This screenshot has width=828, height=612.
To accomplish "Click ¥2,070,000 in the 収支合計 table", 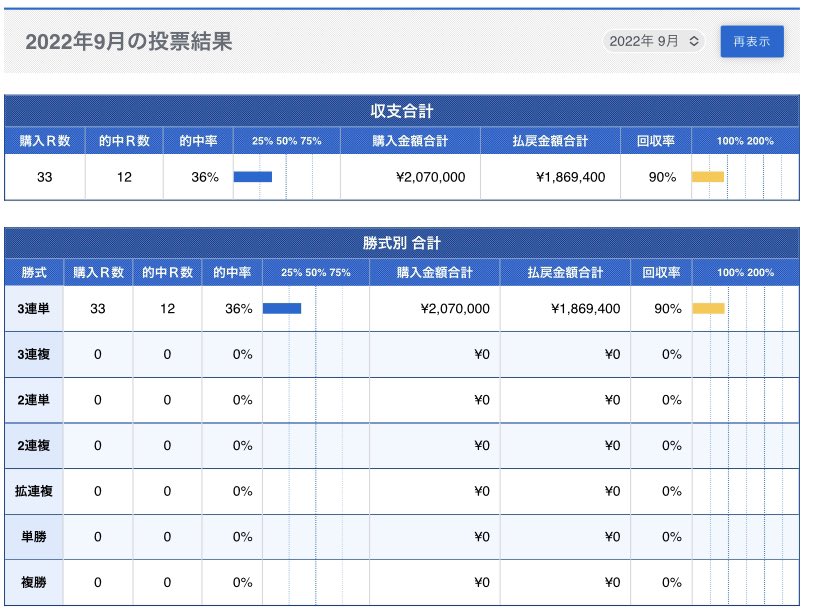I will (430, 177).
